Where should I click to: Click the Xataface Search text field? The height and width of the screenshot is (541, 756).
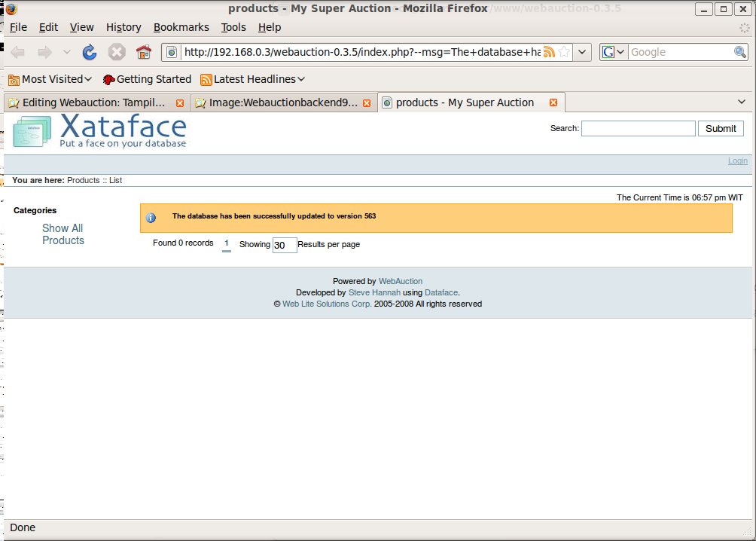click(638, 128)
